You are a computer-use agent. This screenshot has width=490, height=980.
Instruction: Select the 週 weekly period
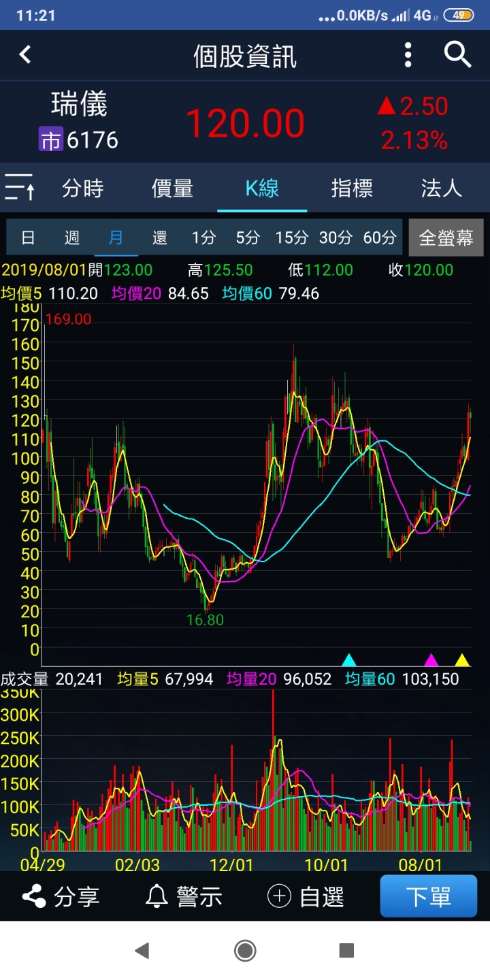click(72, 237)
